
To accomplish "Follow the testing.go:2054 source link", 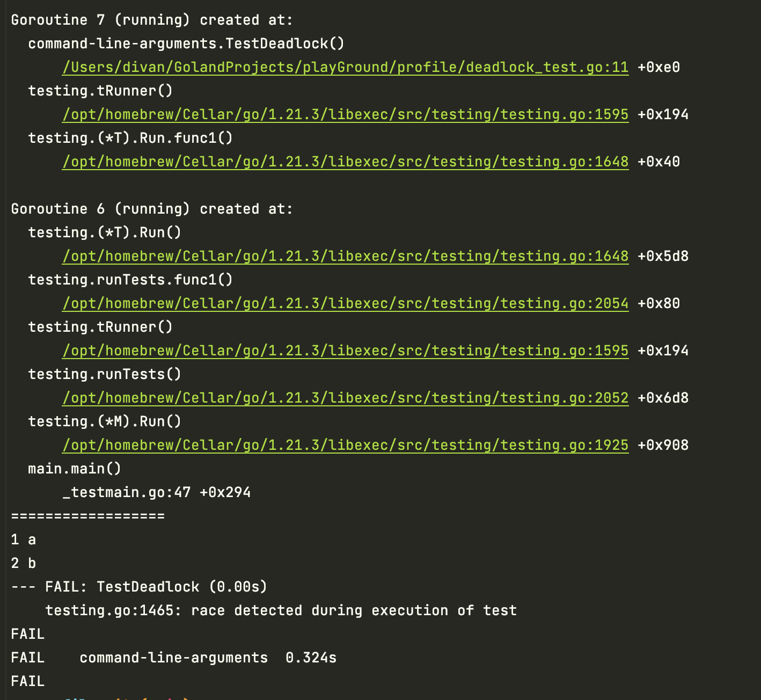I will coord(345,303).
